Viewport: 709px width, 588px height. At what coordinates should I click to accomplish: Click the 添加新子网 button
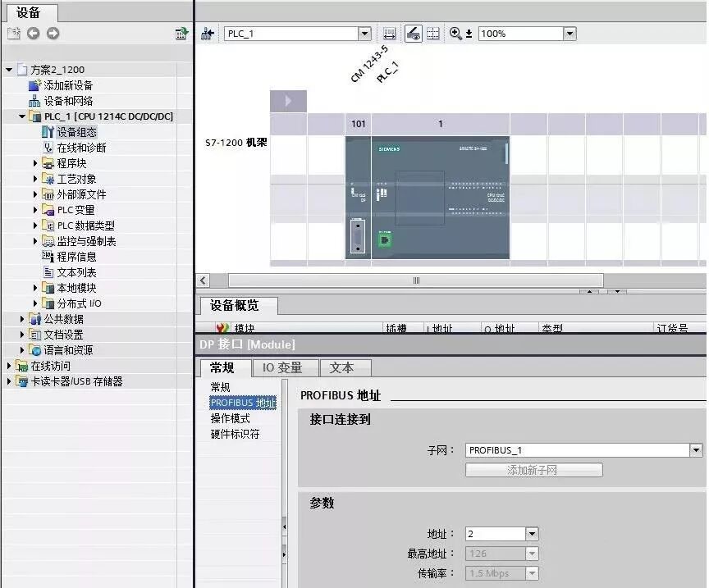coord(533,470)
